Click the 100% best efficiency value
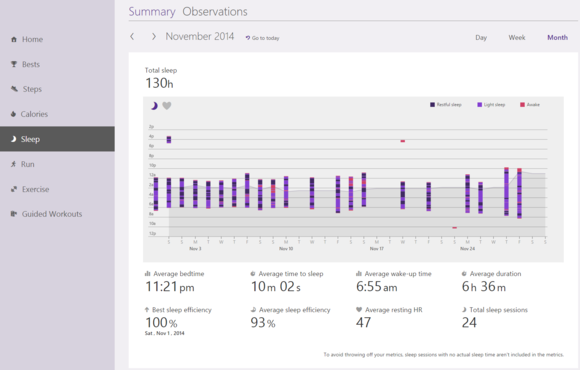 pyautogui.click(x=161, y=323)
